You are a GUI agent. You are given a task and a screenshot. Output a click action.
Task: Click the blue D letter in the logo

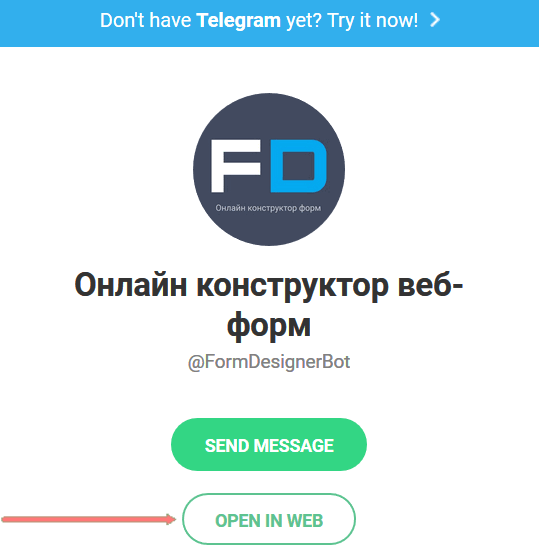[x=299, y=166]
